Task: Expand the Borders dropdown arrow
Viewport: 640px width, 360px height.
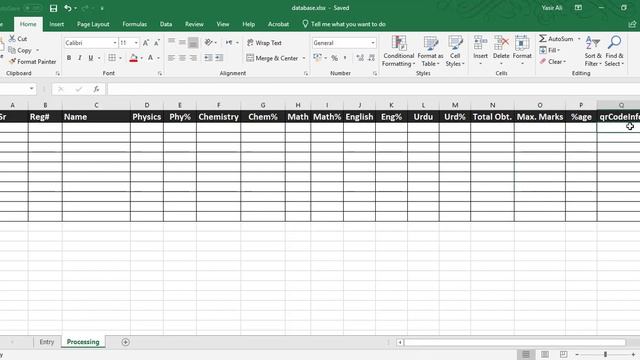Action: [x=120, y=58]
